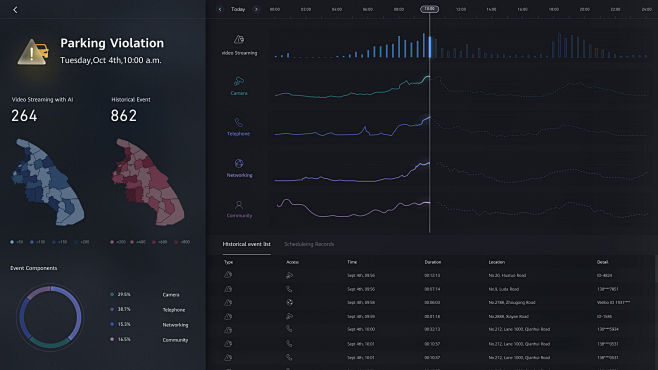Click the Community label in Event Components legend

click(175, 340)
